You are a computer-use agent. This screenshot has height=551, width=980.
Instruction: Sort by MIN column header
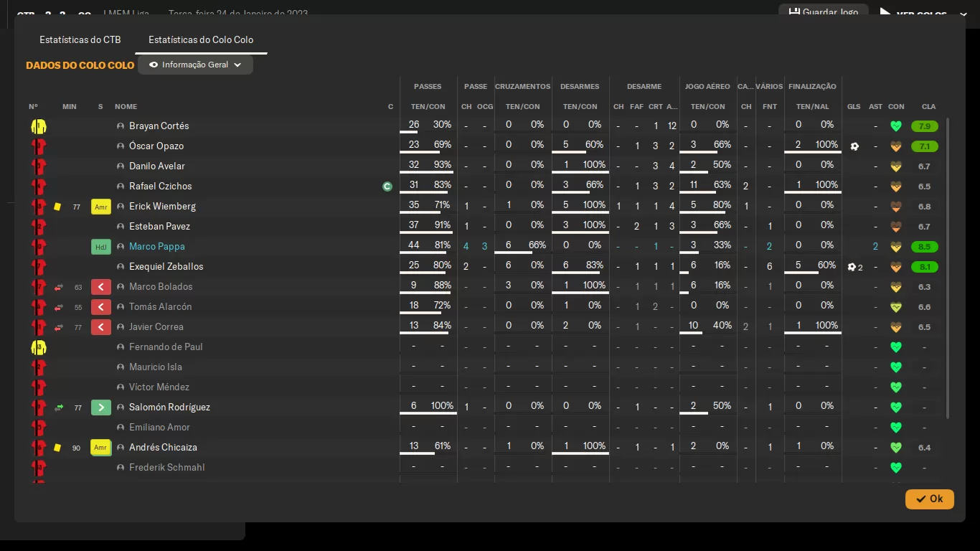click(x=69, y=107)
